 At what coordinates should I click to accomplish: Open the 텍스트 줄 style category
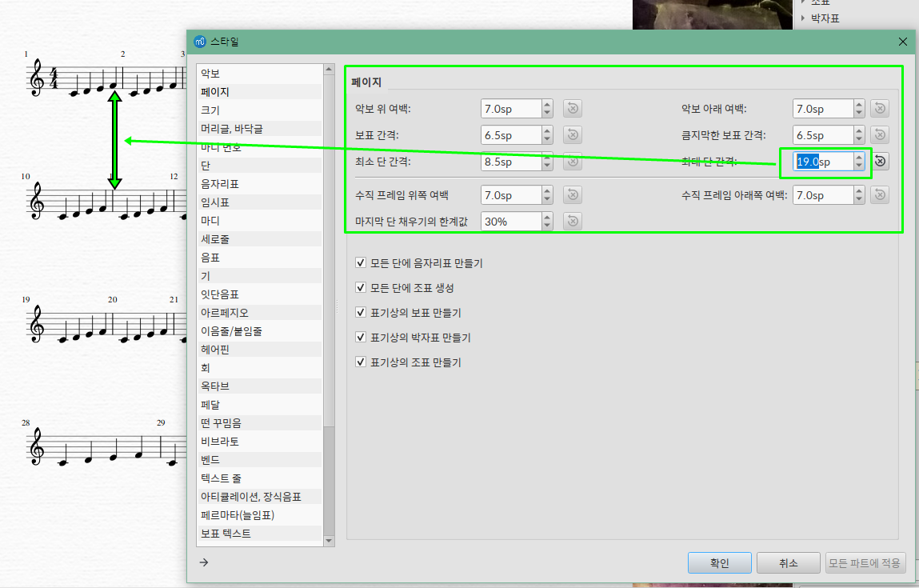click(x=260, y=478)
